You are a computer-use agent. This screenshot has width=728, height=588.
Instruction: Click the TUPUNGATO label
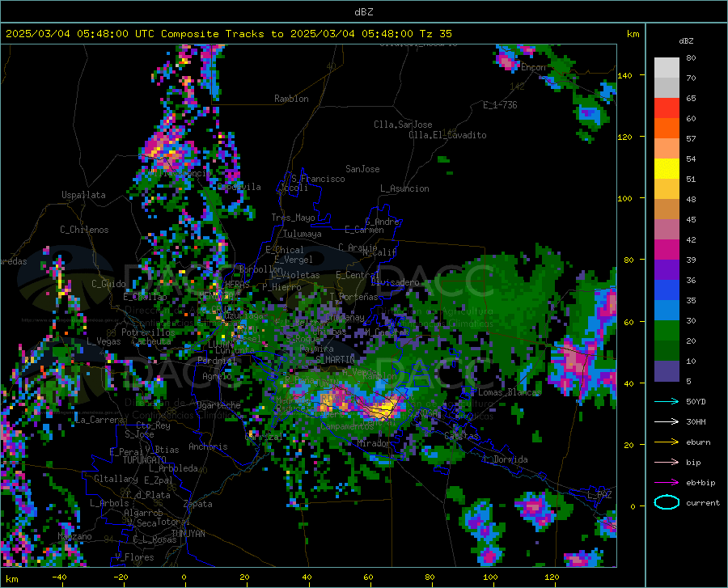click(145, 460)
